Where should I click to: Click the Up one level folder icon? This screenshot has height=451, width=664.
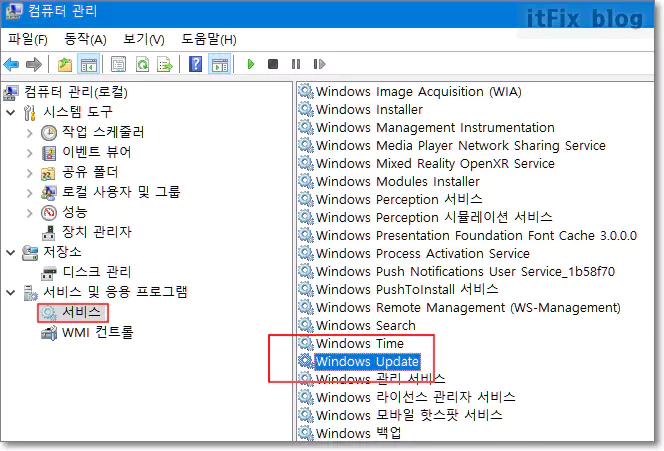coord(65,64)
